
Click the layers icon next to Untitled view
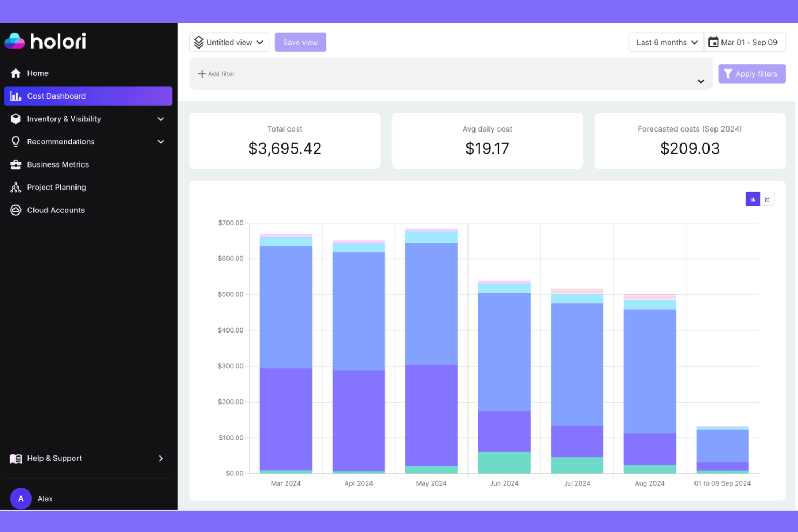(x=198, y=42)
